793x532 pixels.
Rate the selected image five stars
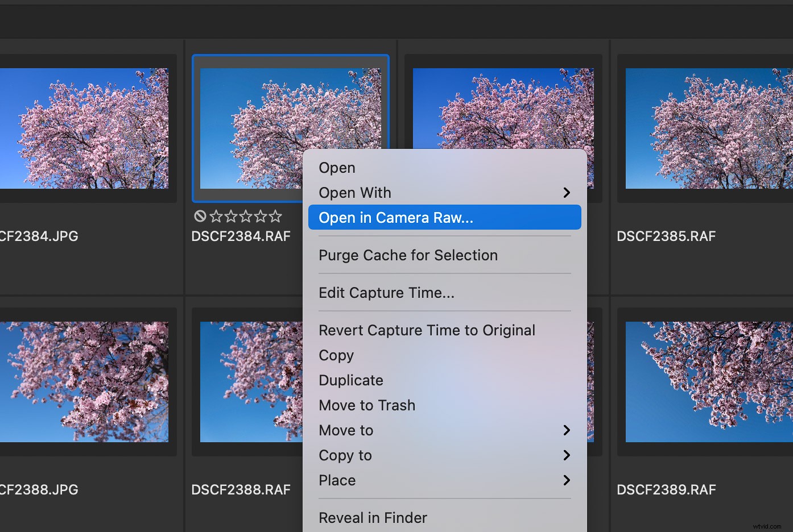tap(275, 216)
